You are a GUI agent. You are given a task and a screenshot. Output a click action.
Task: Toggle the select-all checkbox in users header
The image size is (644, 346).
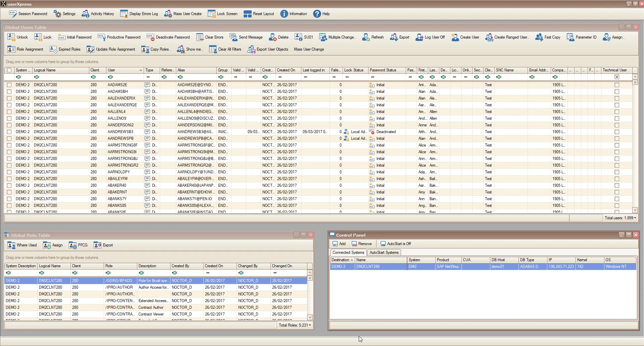click(9, 70)
